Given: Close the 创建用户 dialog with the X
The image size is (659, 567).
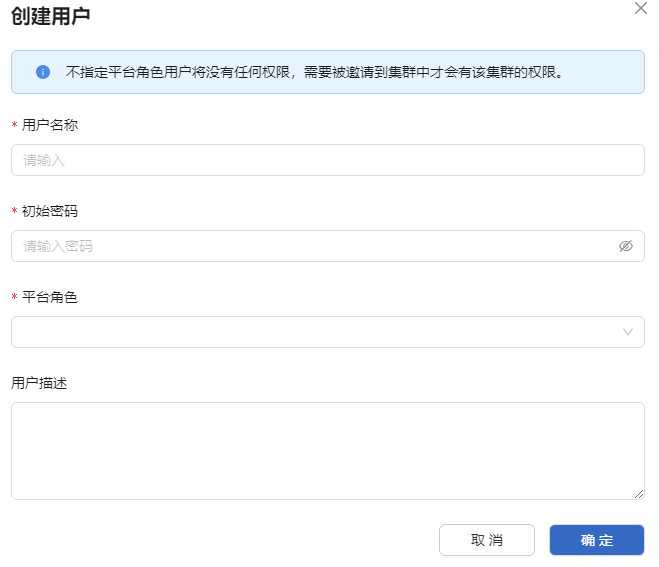Looking at the screenshot, I should [x=641, y=8].
